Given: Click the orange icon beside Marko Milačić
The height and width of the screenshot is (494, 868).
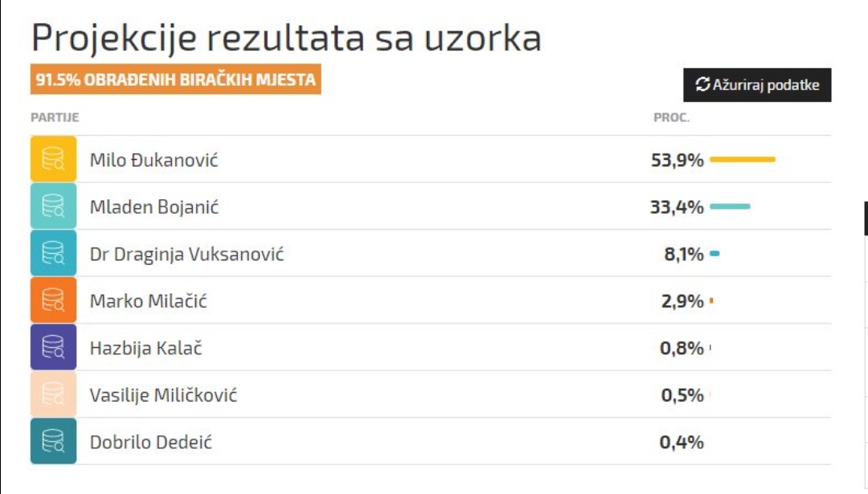Looking at the screenshot, I should point(53,300).
